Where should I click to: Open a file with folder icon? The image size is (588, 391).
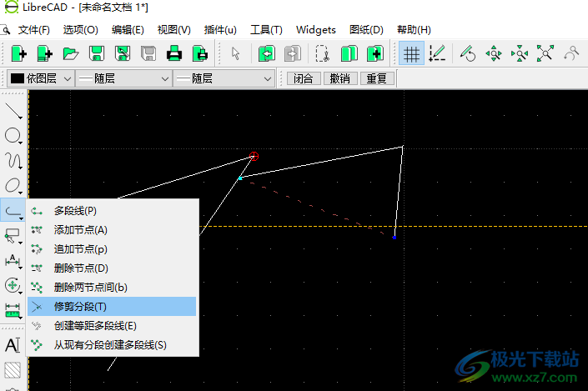[x=71, y=53]
